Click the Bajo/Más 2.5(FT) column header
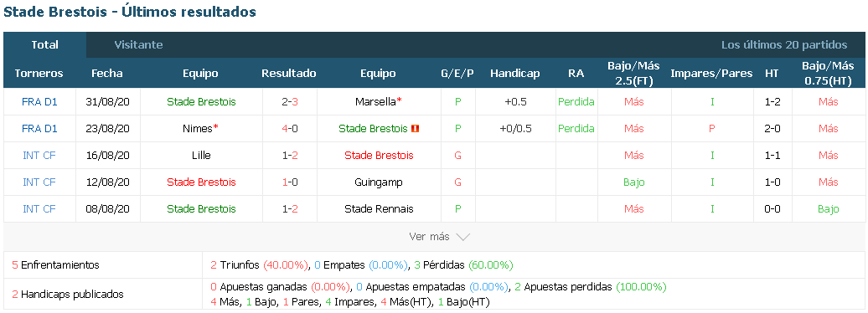Viewport: 868px width, 313px height. point(633,74)
